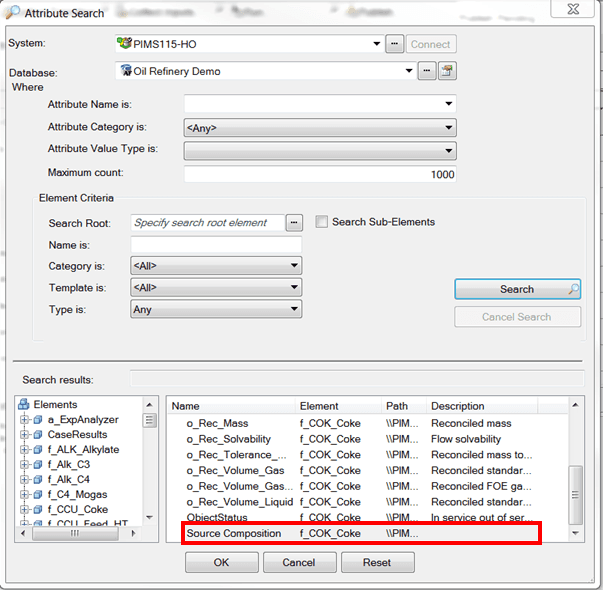Click the f_Alk_C3 element cube icon
This screenshot has height=590, width=603.
38,465
